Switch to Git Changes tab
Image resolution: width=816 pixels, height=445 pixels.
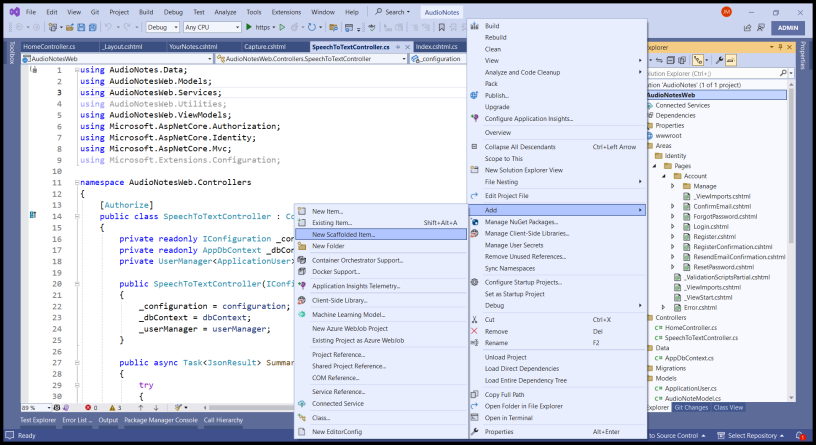click(691, 408)
